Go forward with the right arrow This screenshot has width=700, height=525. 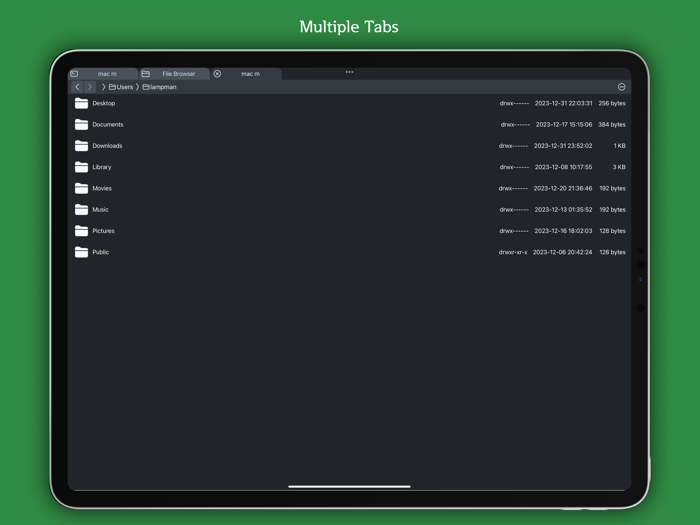pyautogui.click(x=90, y=87)
